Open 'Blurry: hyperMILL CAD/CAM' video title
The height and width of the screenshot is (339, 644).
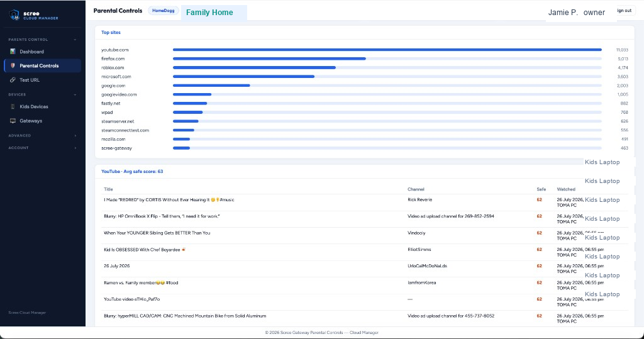(x=185, y=316)
